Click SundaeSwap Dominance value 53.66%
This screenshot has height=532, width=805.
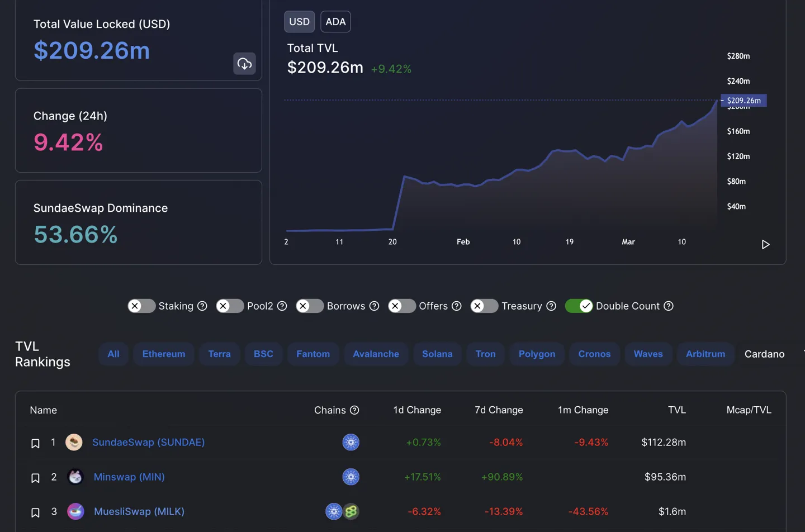[x=75, y=234]
